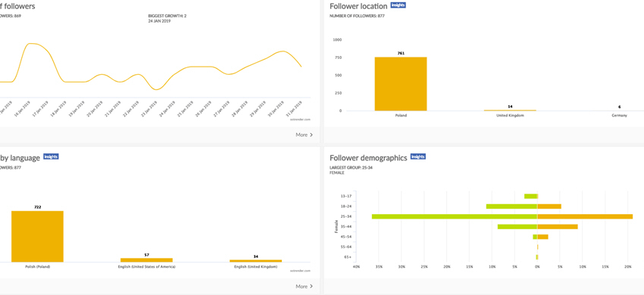Click value label 57 above English US bar
Screen dimensions: 644x295
147,255
